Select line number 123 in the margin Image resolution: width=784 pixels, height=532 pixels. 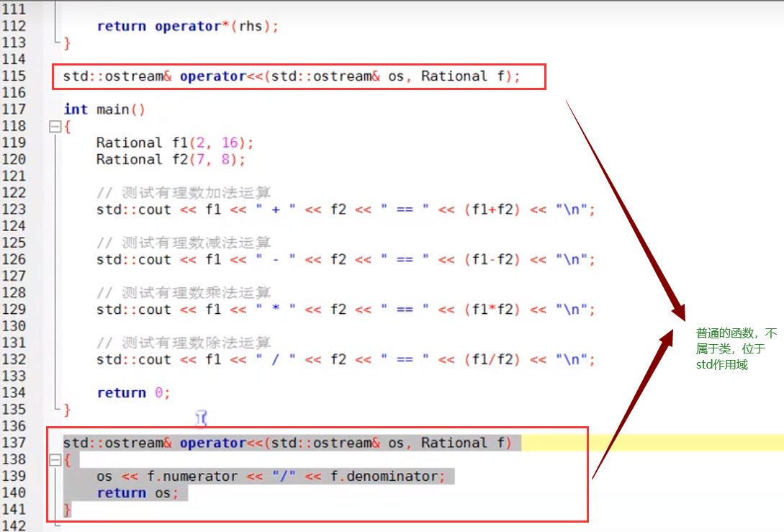click(14, 209)
